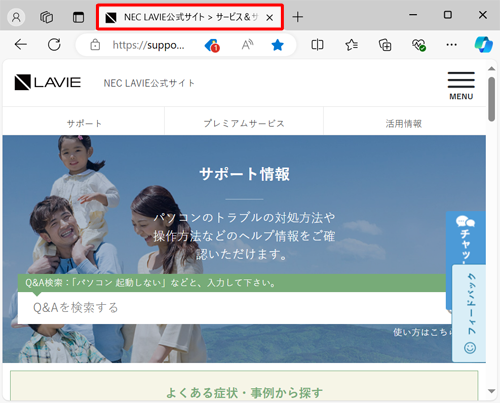This screenshot has width=500, height=403.
Task: Open Settings and more ellipsis menu
Action: [451, 45]
